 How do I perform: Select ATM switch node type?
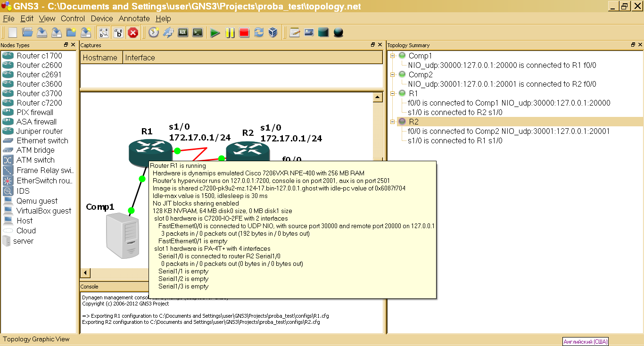[38, 160]
